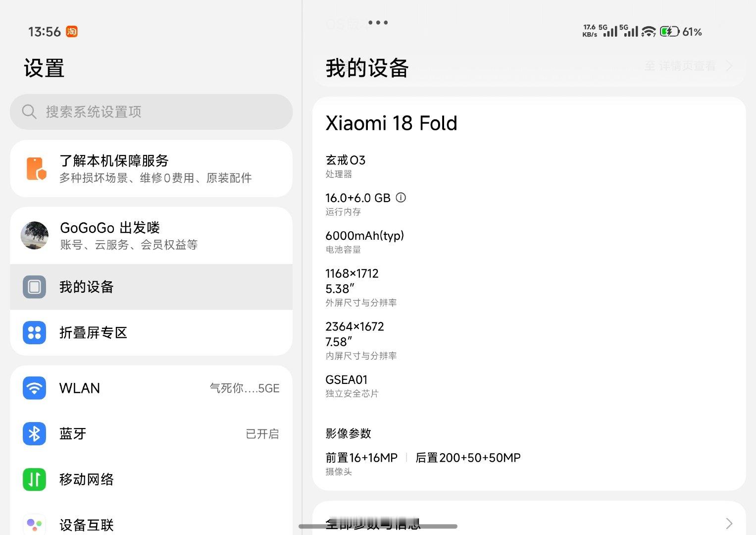The height and width of the screenshot is (535, 756).
Task: Tap the first 5G signal icon
Action: pos(608,31)
